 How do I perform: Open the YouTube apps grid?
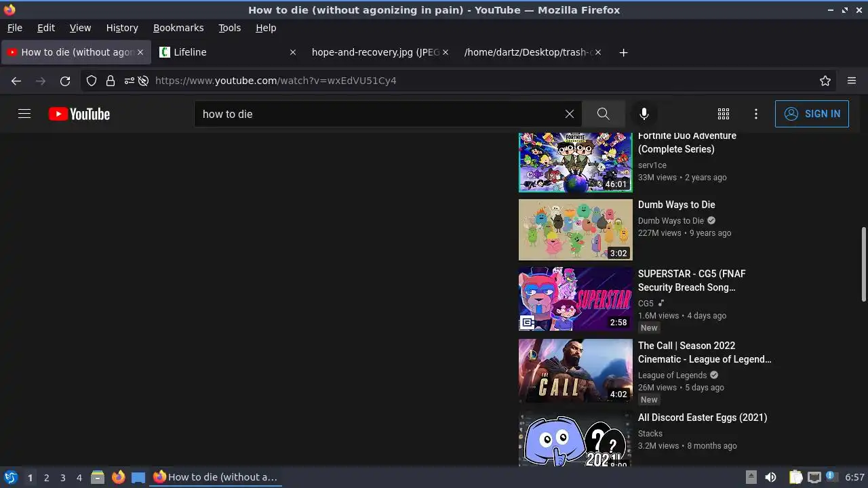(724, 114)
